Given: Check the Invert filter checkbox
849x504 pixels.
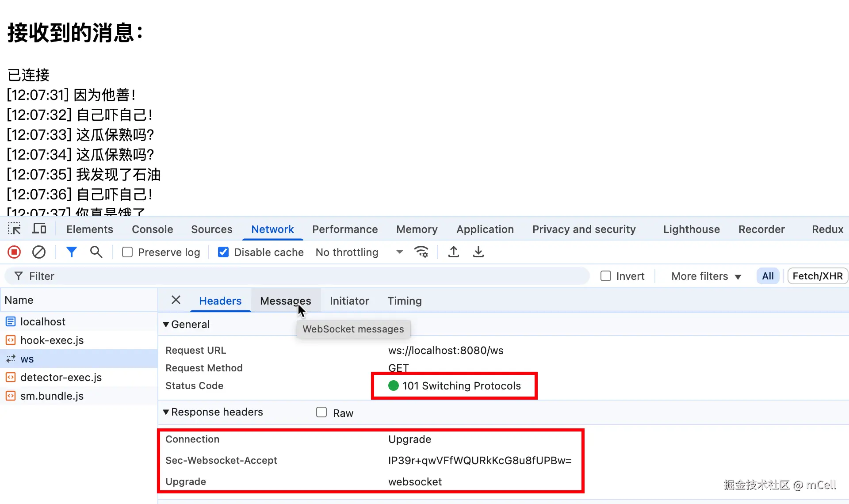Looking at the screenshot, I should 606,276.
